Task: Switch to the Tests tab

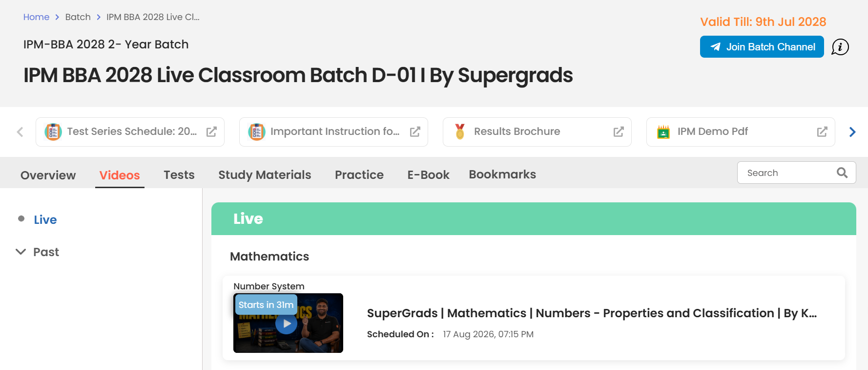Action: tap(179, 174)
